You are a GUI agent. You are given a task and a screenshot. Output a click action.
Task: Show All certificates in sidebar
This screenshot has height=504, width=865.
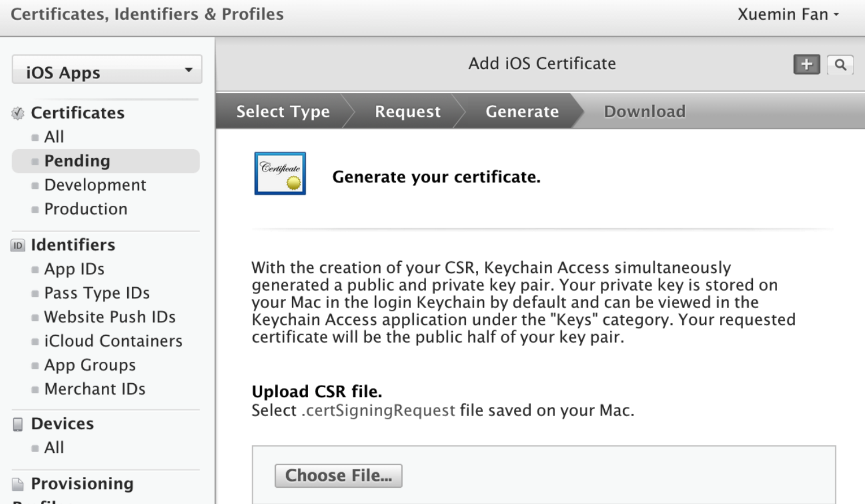click(54, 137)
